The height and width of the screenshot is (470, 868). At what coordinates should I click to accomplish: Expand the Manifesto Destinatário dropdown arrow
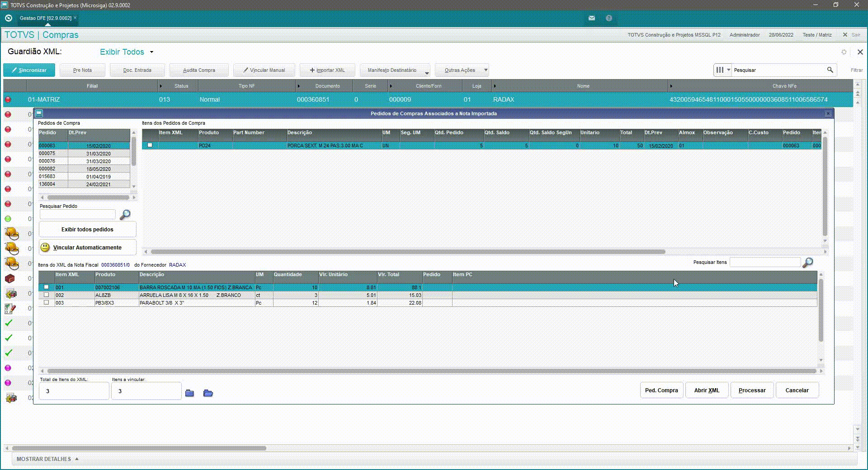[427, 72]
